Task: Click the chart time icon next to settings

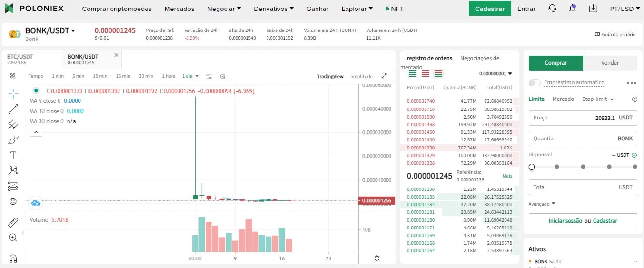Action: point(222,76)
